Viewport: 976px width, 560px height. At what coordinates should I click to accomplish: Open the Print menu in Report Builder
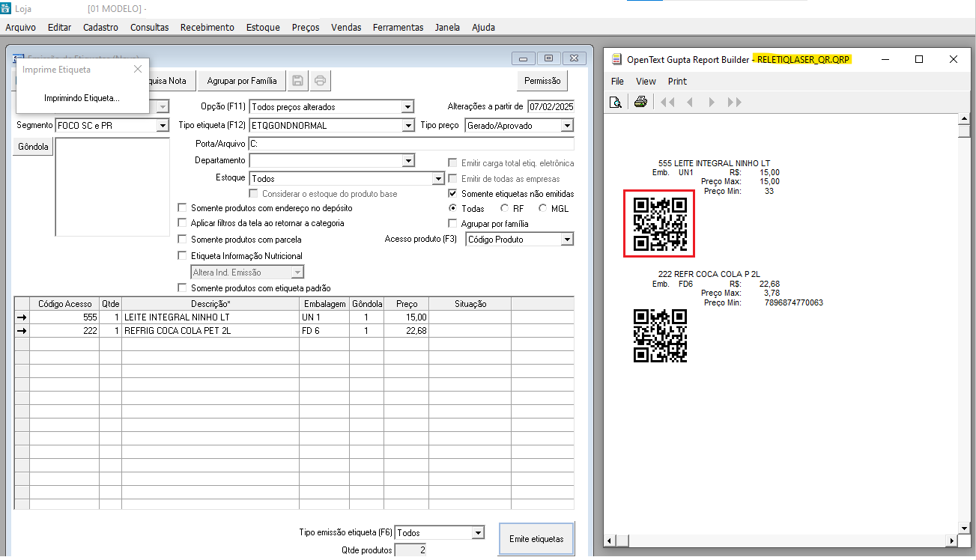(677, 81)
